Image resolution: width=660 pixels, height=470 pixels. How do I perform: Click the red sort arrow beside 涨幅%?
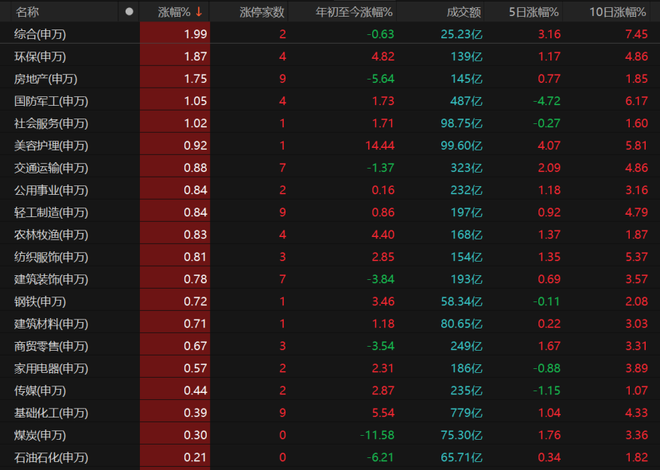click(199, 12)
